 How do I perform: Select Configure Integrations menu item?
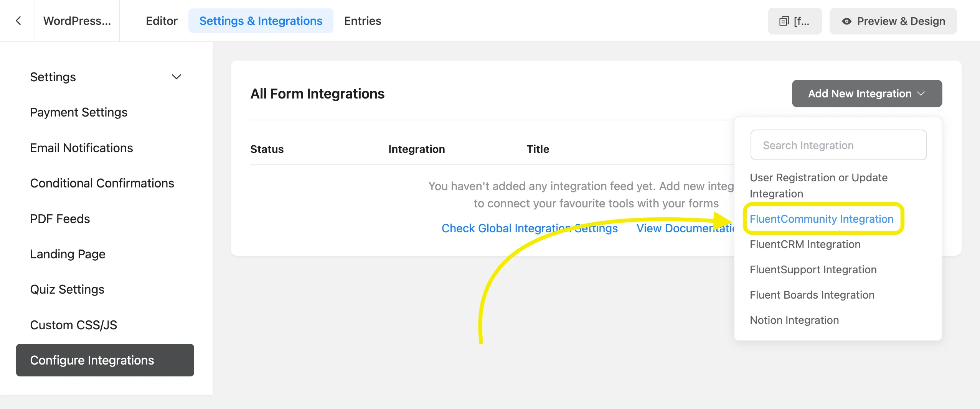pyautogui.click(x=105, y=360)
